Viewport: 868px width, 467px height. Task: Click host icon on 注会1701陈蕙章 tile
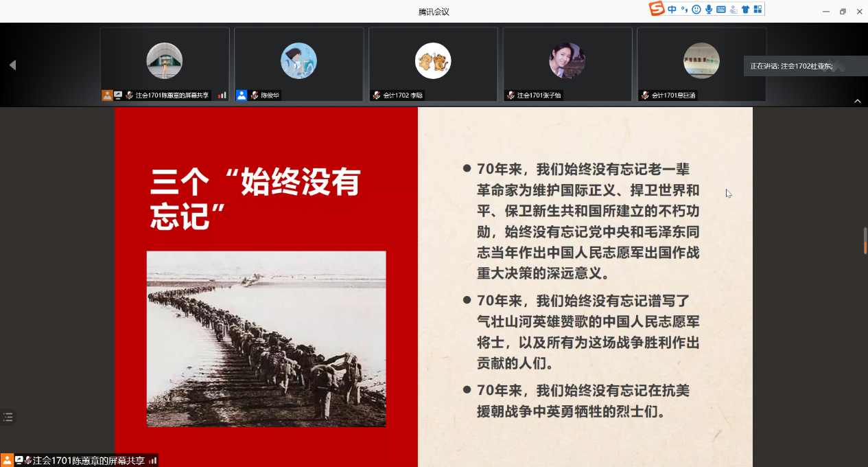(107, 95)
